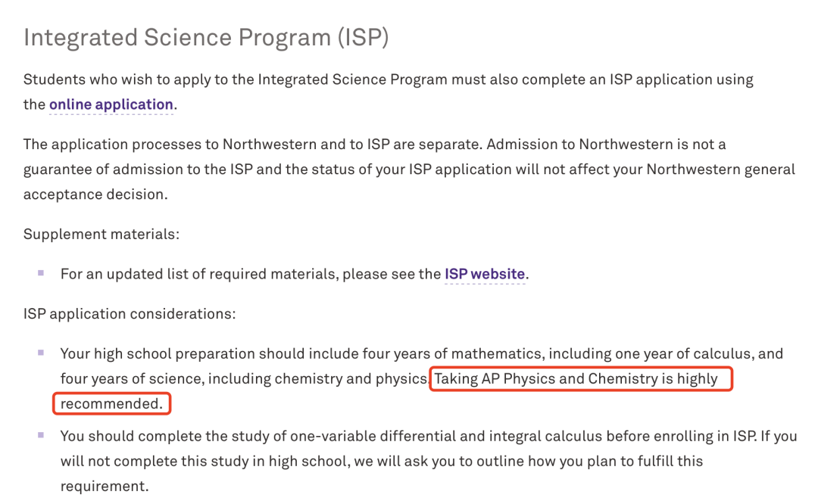Click the Integrated Science Program (ISP) heading
Image resolution: width=818 pixels, height=504 pixels.
206,37
